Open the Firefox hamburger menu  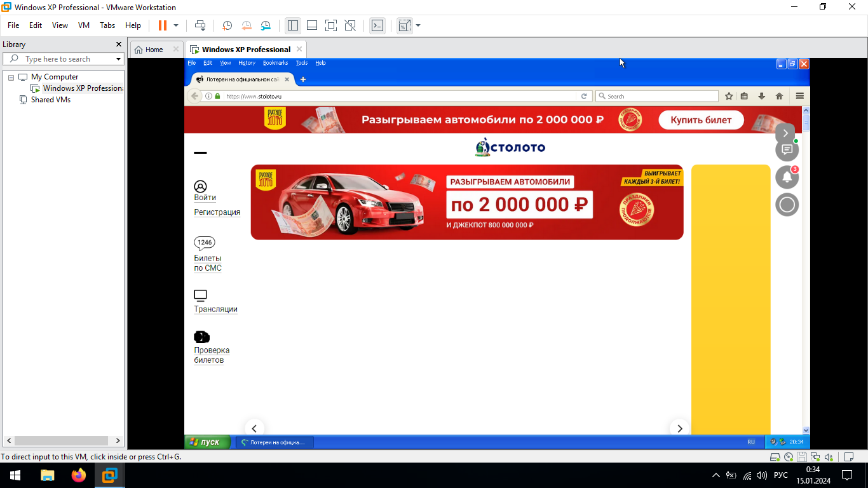799,96
